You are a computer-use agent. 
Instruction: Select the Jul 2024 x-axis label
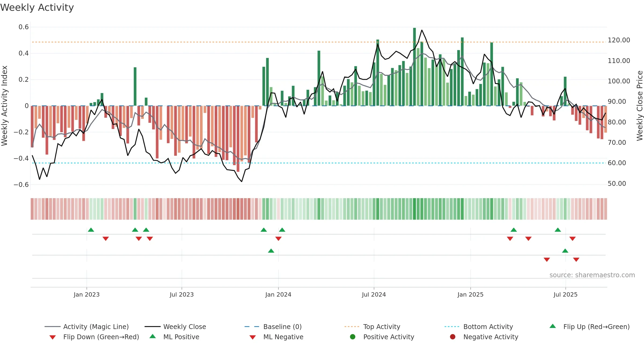click(x=374, y=294)
